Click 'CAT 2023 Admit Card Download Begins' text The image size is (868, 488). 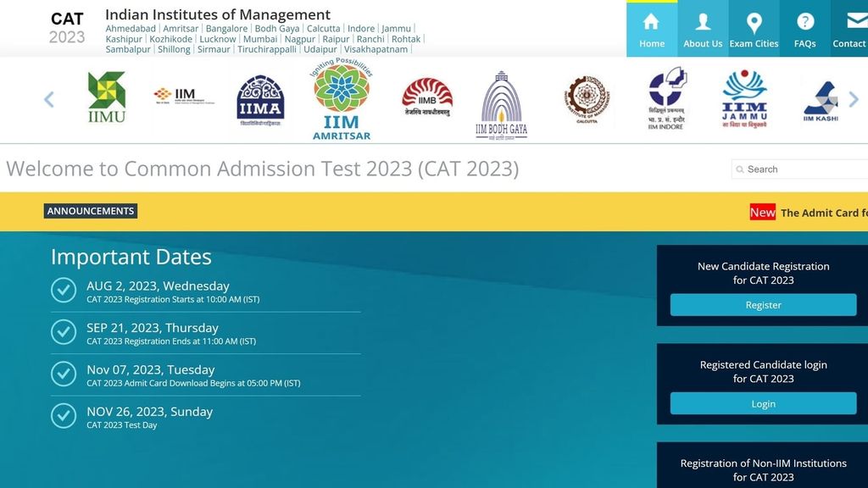(193, 383)
